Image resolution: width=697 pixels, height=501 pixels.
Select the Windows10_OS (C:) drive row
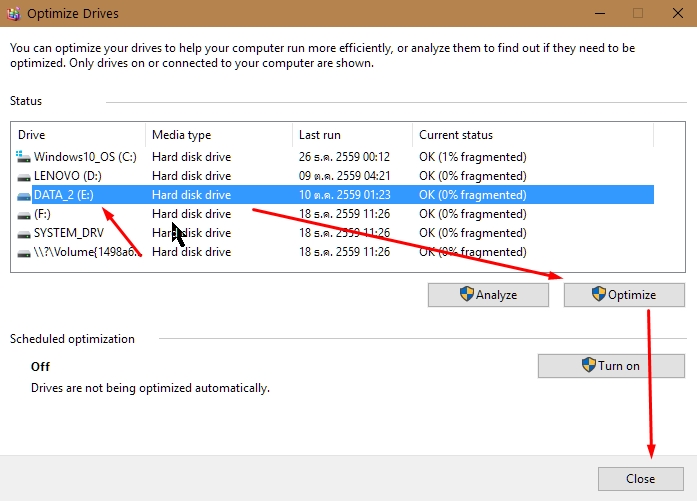pyautogui.click(x=333, y=157)
